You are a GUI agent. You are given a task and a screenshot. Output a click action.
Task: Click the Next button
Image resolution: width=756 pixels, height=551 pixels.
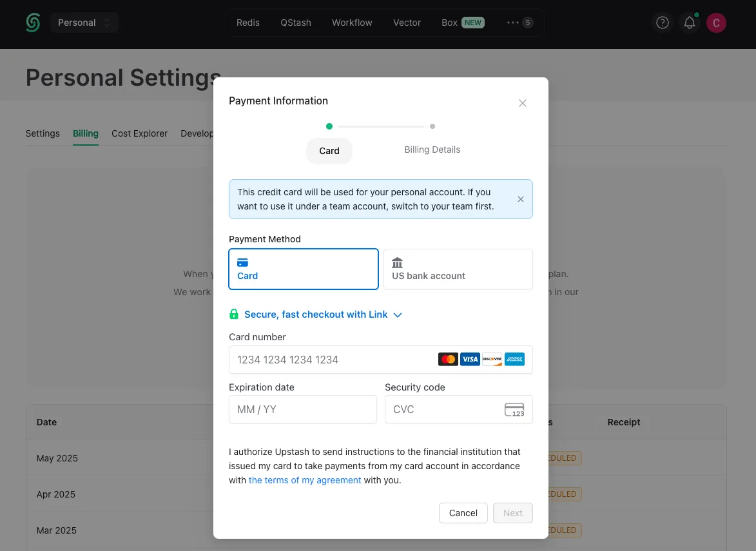pyautogui.click(x=513, y=513)
